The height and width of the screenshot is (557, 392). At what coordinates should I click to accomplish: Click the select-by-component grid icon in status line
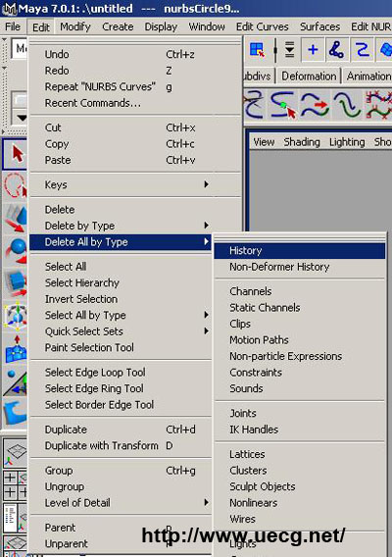[x=257, y=49]
